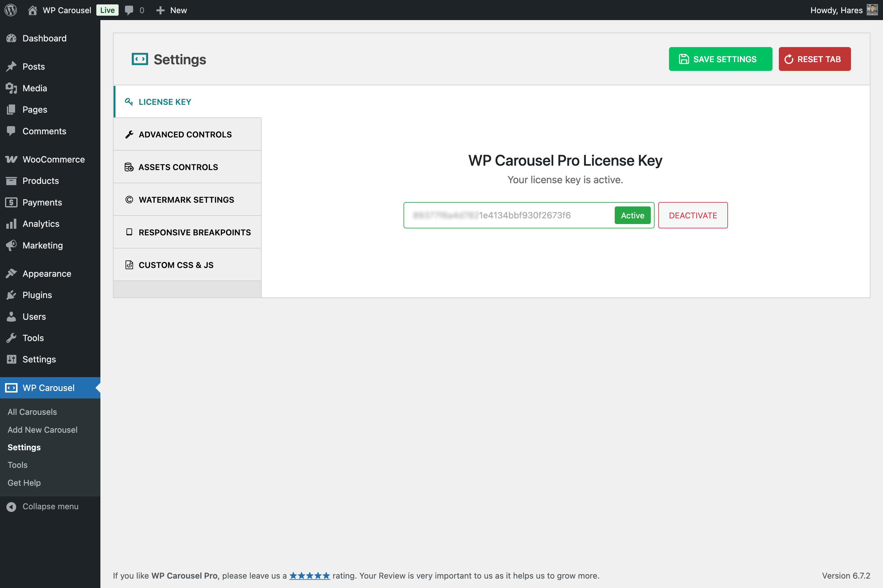The height and width of the screenshot is (588, 883).
Task: Open the Custom CSS & JS tab
Action: tap(187, 265)
